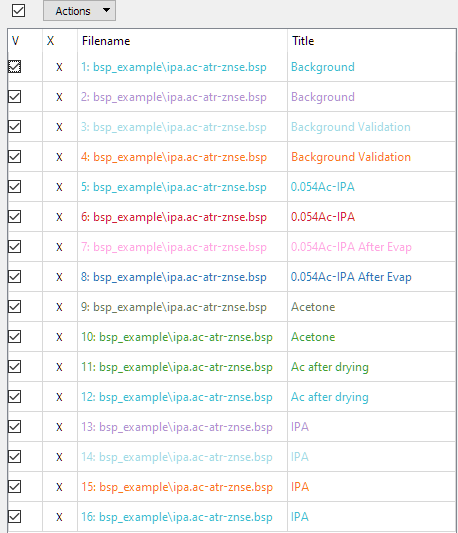Toggle visibility checkbox of row 4

coord(15,157)
